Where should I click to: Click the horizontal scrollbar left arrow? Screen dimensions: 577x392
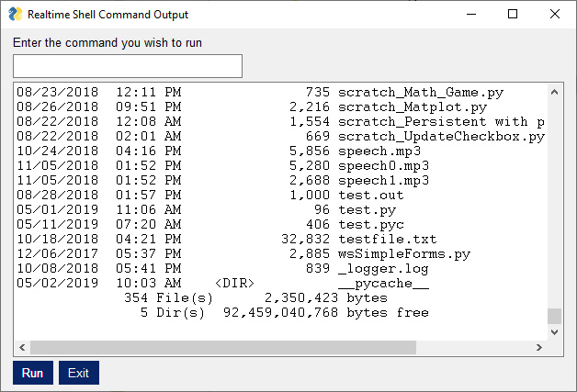coord(22,347)
